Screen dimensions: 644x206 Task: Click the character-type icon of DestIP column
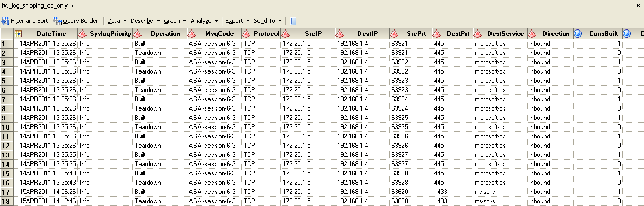coord(339,34)
